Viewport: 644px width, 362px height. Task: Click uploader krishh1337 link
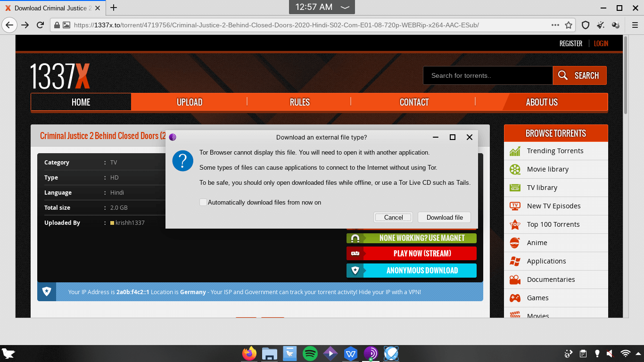(x=130, y=222)
